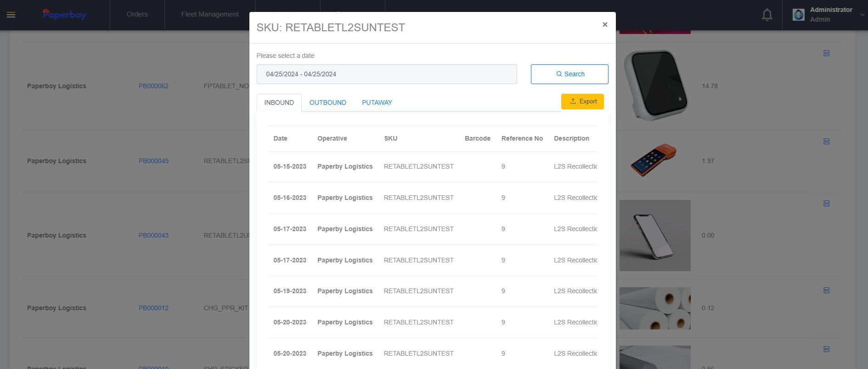Close the SKU dialog with X

coord(605,25)
